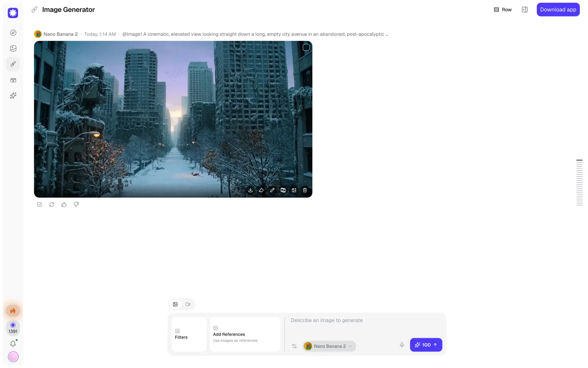This screenshot has height=368, width=588.
Task: Click the Today, 1:14 AM timestamp
Action: (100, 34)
